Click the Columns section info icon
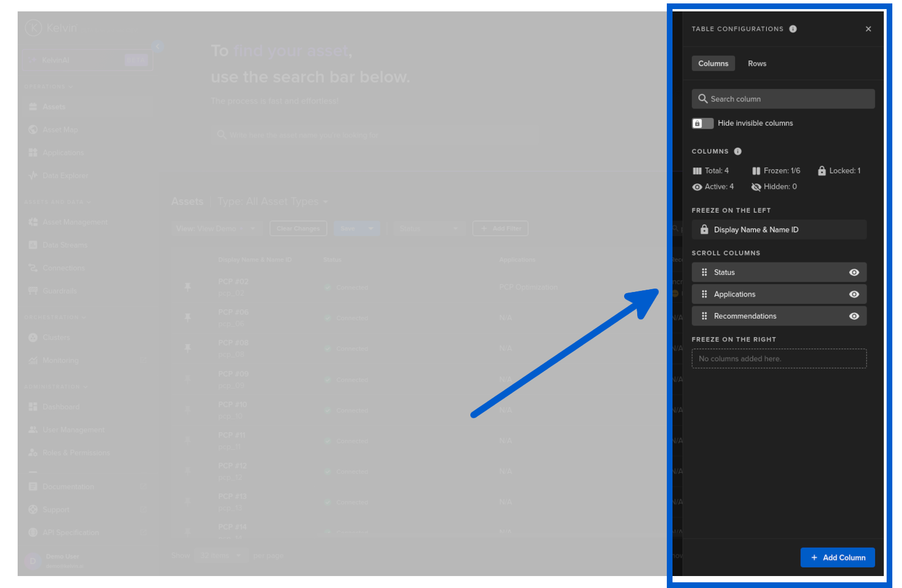 (x=737, y=151)
